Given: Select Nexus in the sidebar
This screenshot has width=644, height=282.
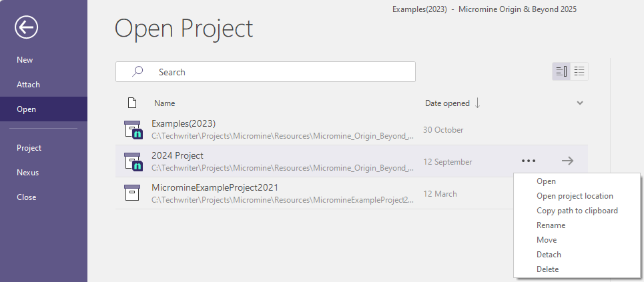Looking at the screenshot, I should click(28, 173).
